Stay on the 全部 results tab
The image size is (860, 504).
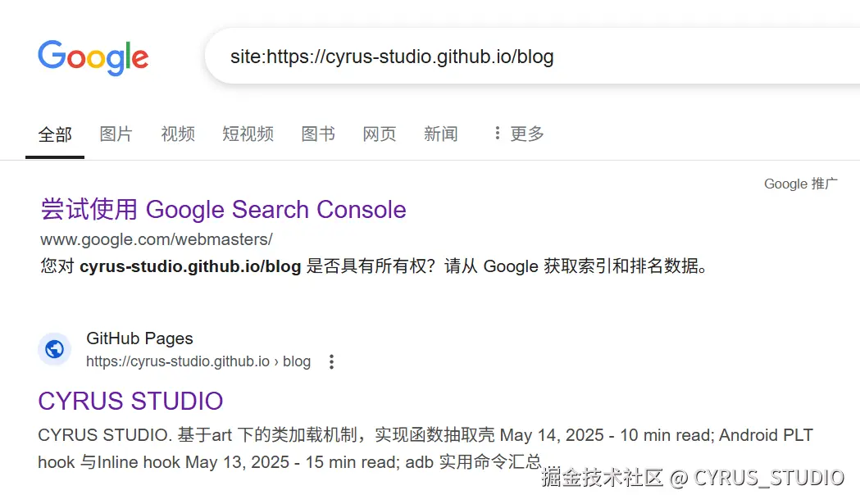54,134
